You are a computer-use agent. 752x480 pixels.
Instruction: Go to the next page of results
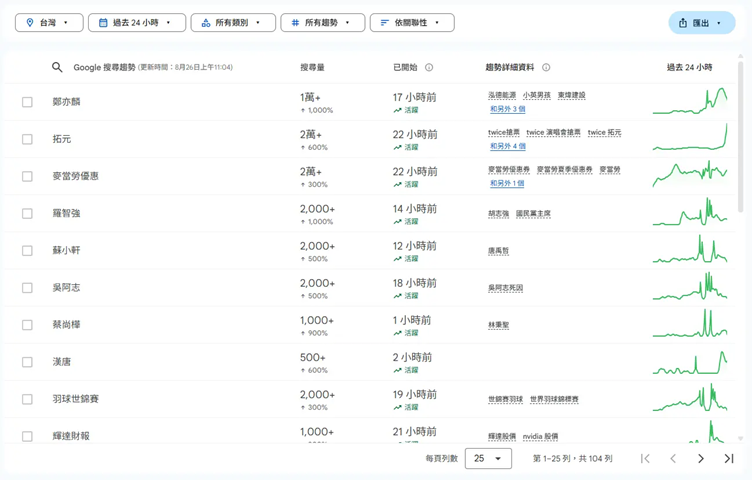click(x=701, y=458)
